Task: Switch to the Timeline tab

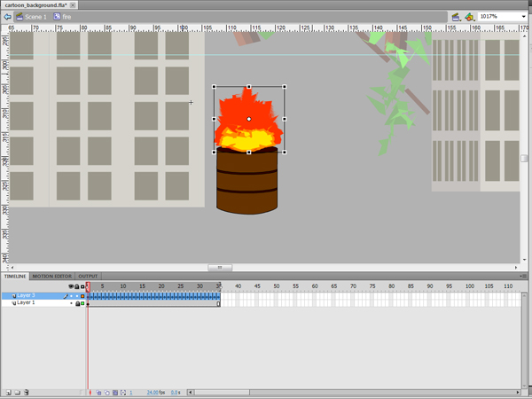Action: (15, 276)
